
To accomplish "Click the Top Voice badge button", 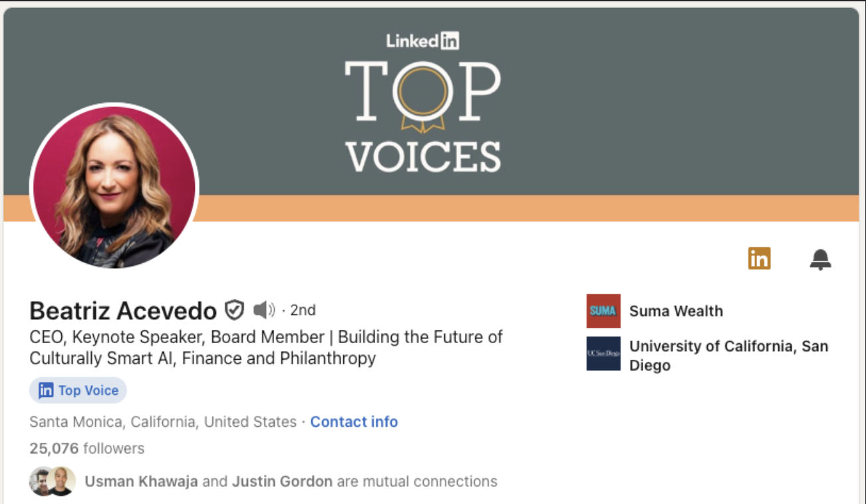I will click(x=78, y=390).
